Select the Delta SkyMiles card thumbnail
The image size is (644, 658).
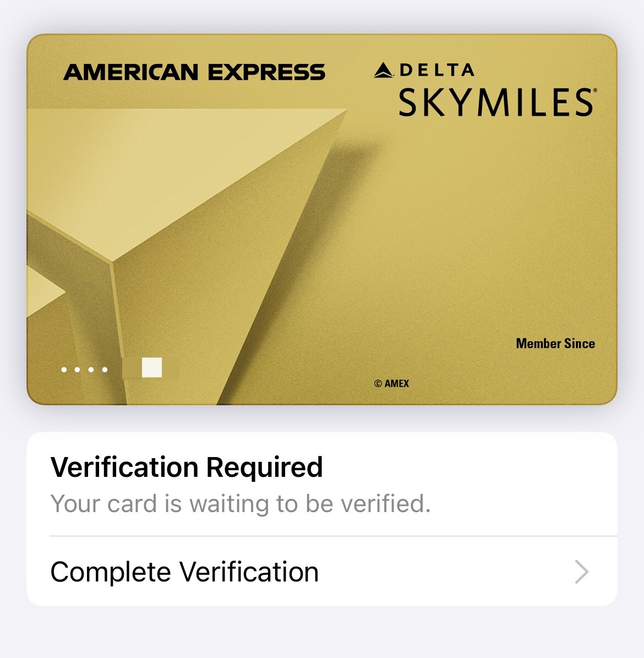[x=322, y=220]
